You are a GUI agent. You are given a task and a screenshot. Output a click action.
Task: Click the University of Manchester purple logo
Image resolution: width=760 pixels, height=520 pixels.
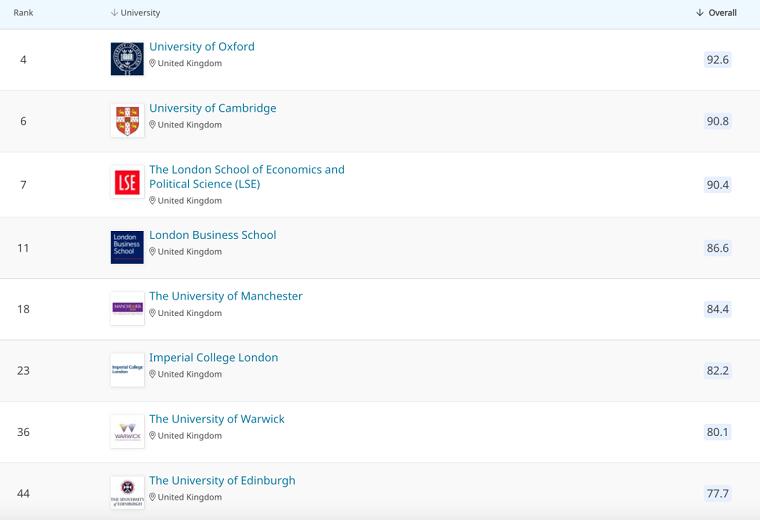coord(127,308)
